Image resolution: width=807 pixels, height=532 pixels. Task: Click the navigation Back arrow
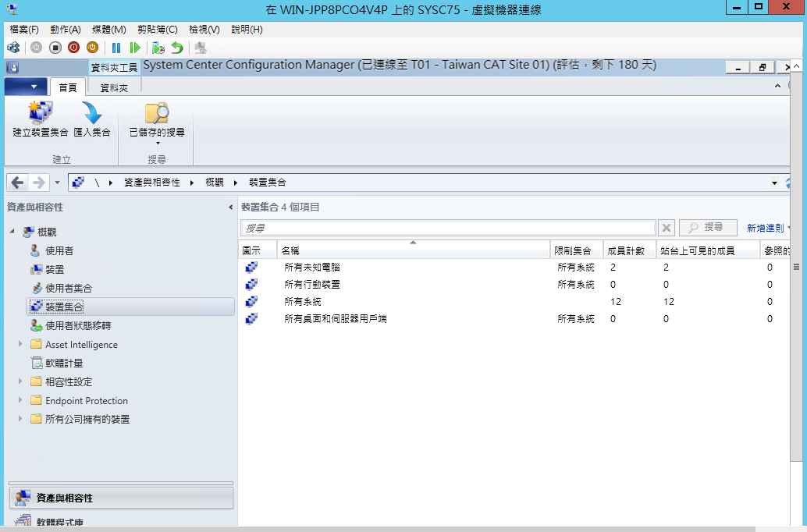[x=17, y=182]
